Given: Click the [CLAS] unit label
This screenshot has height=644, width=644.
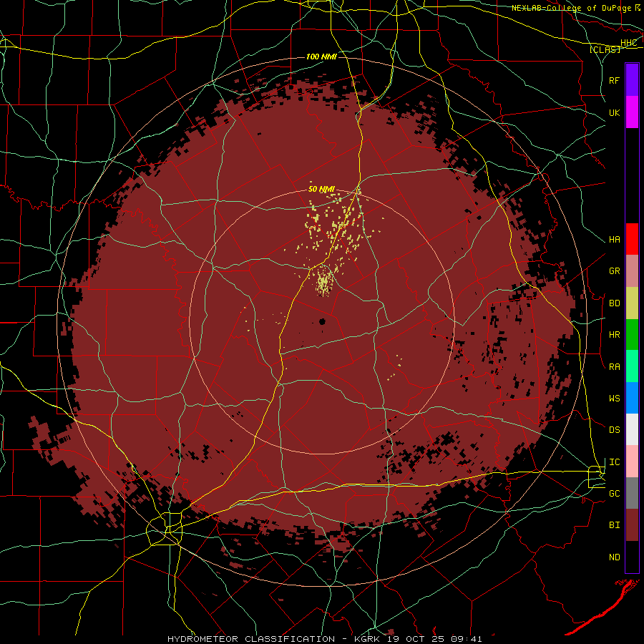Looking at the screenshot, I should (605, 49).
